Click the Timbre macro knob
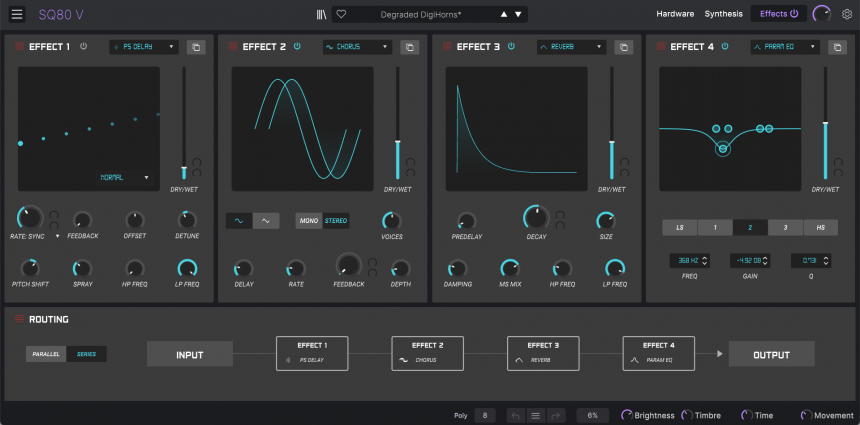Screen dimensions: 860x425 [687, 415]
